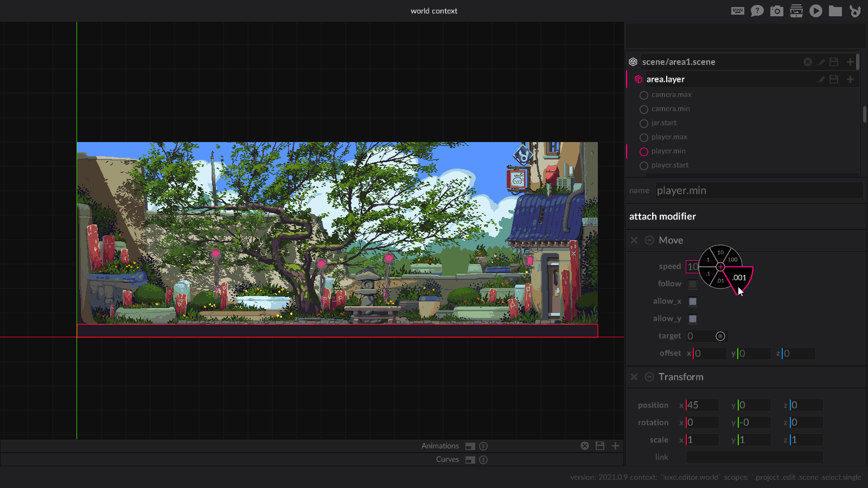Image resolution: width=868 pixels, height=488 pixels.
Task: Add a new animation with plus icon
Action: [615, 446]
